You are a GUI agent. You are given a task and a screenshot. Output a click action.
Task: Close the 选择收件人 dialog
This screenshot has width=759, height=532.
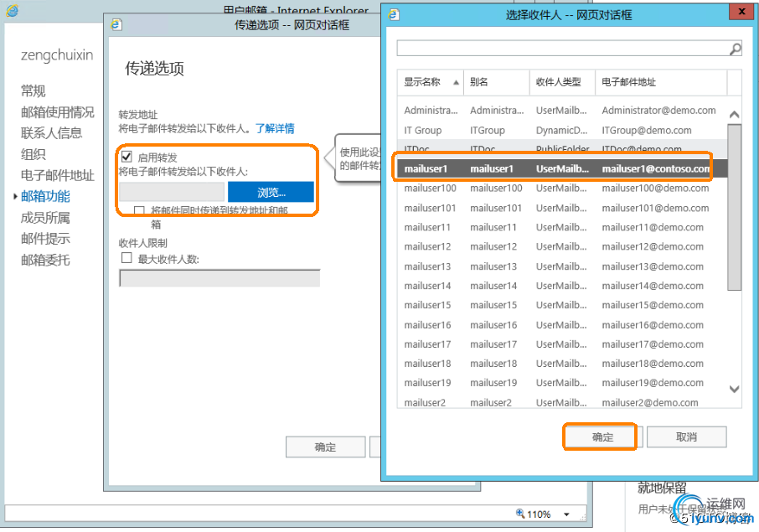(x=741, y=11)
